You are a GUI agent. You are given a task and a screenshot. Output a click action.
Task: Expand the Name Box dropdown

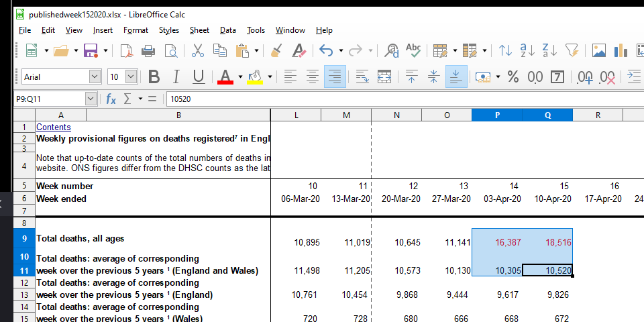click(91, 99)
